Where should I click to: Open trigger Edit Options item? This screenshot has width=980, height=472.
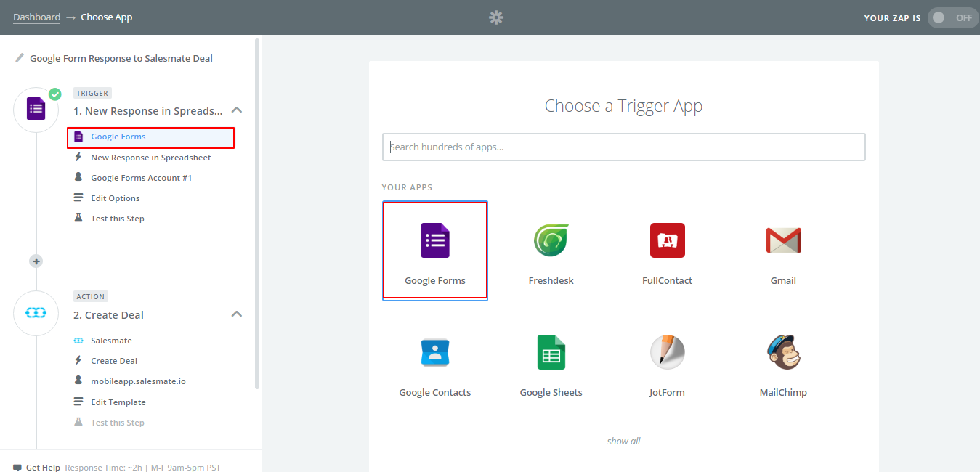pyautogui.click(x=115, y=198)
